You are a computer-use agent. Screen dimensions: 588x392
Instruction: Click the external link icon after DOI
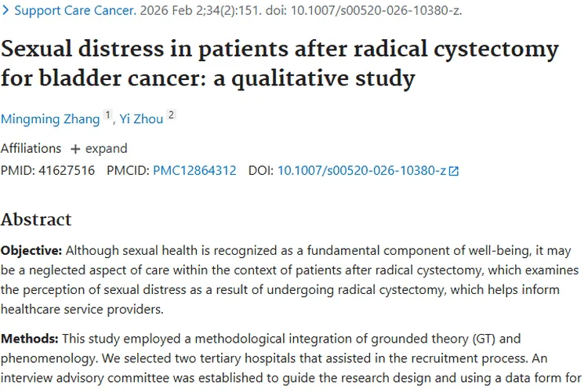tap(454, 171)
